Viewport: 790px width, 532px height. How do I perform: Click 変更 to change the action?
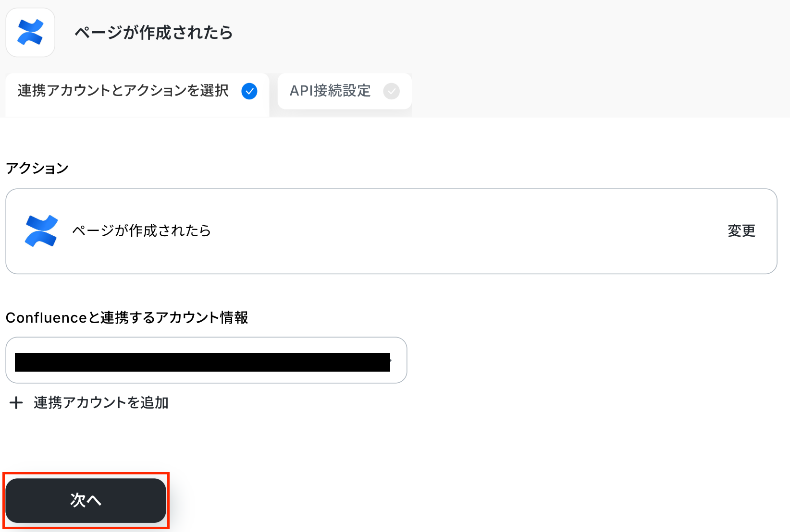pyautogui.click(x=741, y=231)
